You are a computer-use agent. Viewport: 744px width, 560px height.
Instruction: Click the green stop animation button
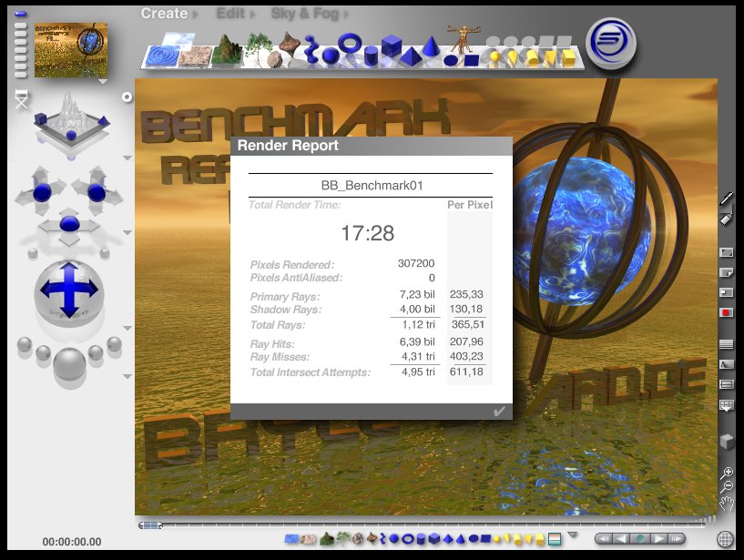pos(639,539)
